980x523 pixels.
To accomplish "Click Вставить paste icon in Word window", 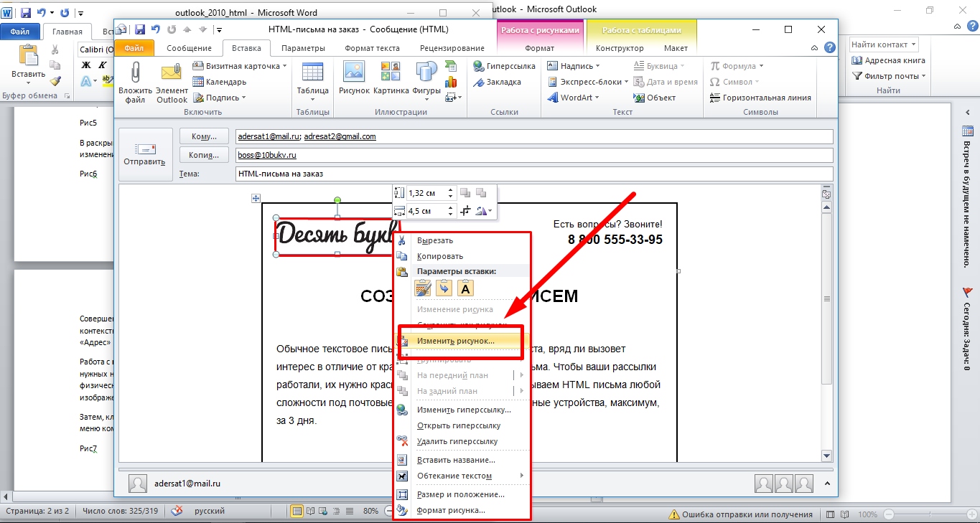I will tap(29, 56).
